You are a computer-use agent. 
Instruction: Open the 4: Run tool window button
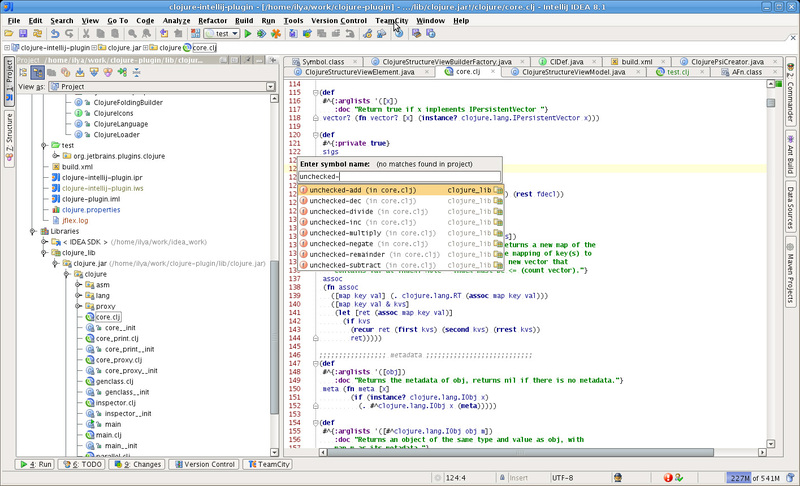[x=36, y=465]
